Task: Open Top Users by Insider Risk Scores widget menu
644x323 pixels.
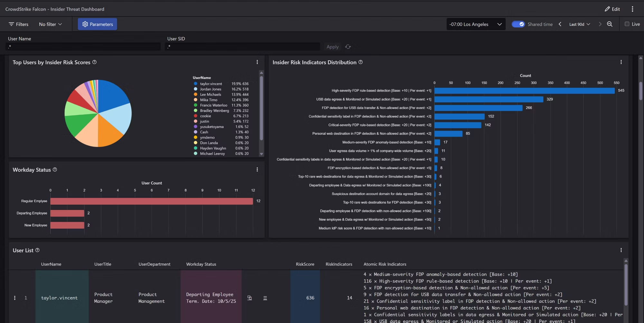Action: tap(257, 62)
